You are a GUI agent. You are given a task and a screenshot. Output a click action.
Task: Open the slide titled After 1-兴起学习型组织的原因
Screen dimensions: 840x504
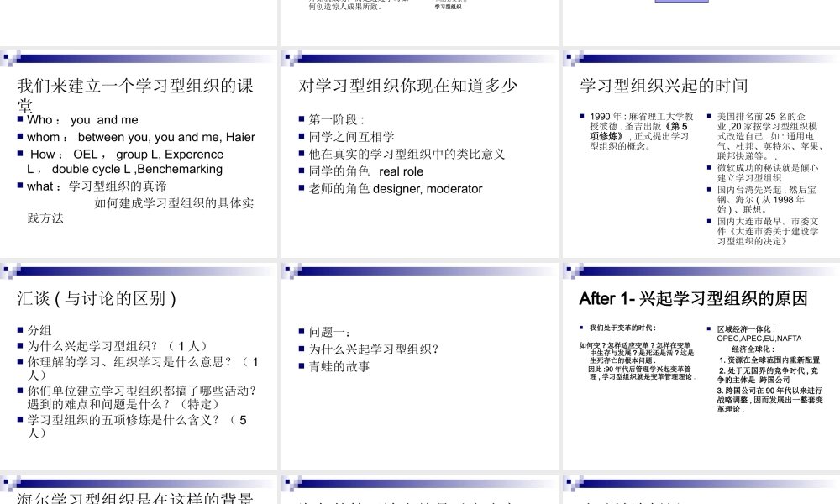(x=701, y=366)
